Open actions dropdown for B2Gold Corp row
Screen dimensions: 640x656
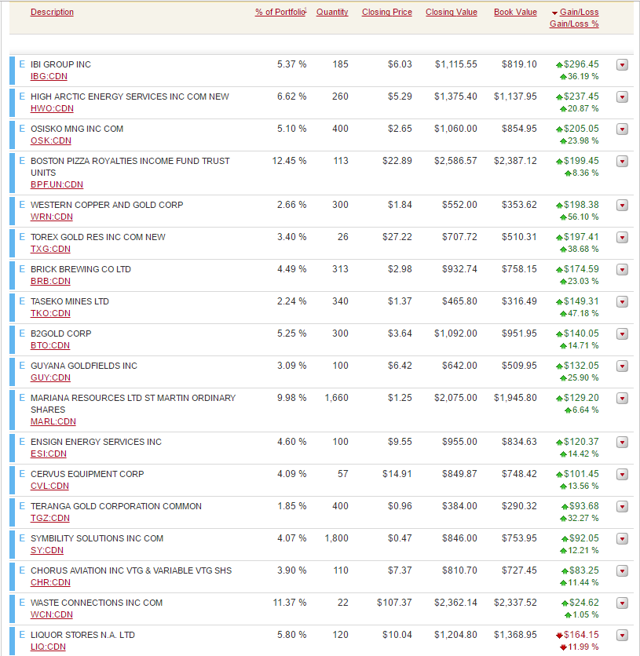(622, 335)
